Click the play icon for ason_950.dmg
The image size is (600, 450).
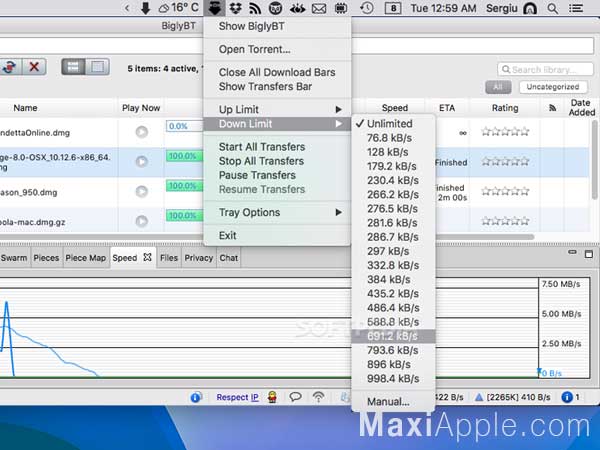tap(142, 191)
